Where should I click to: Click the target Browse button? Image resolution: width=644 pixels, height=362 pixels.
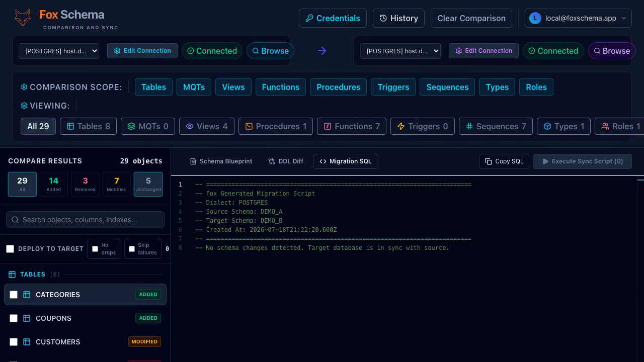pyautogui.click(x=612, y=51)
